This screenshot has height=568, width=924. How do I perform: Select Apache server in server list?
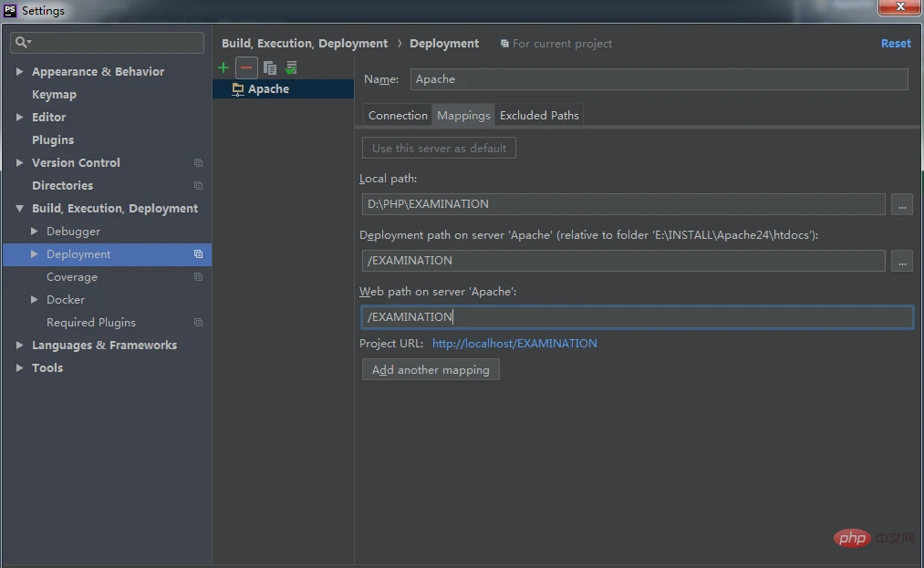pos(283,89)
